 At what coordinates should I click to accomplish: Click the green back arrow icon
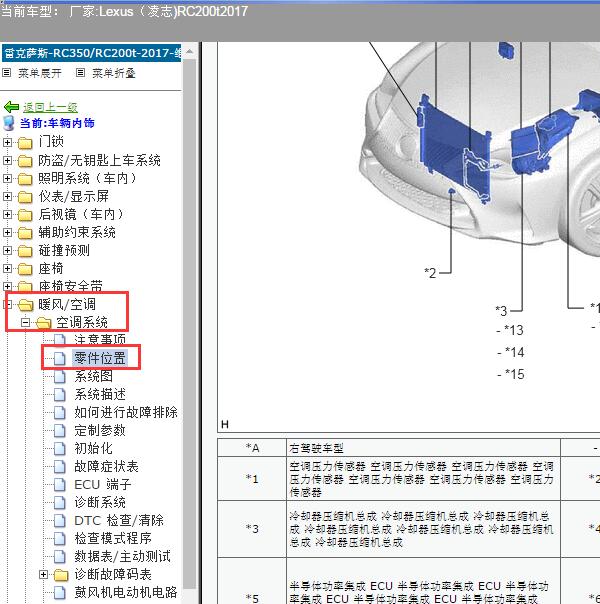point(11,107)
